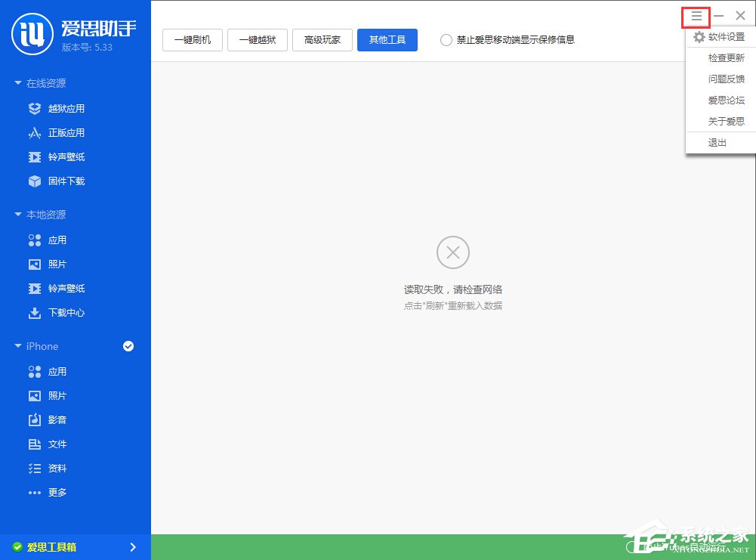Viewport: 756px width, 560px height.
Task: Open the 越狱应用 section in sidebar
Action: point(66,108)
